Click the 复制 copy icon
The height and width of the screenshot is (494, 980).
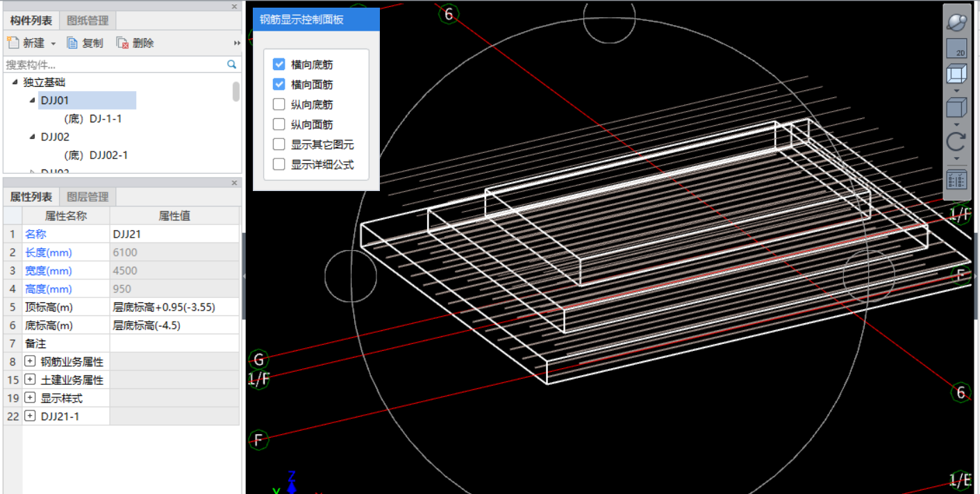tap(72, 43)
